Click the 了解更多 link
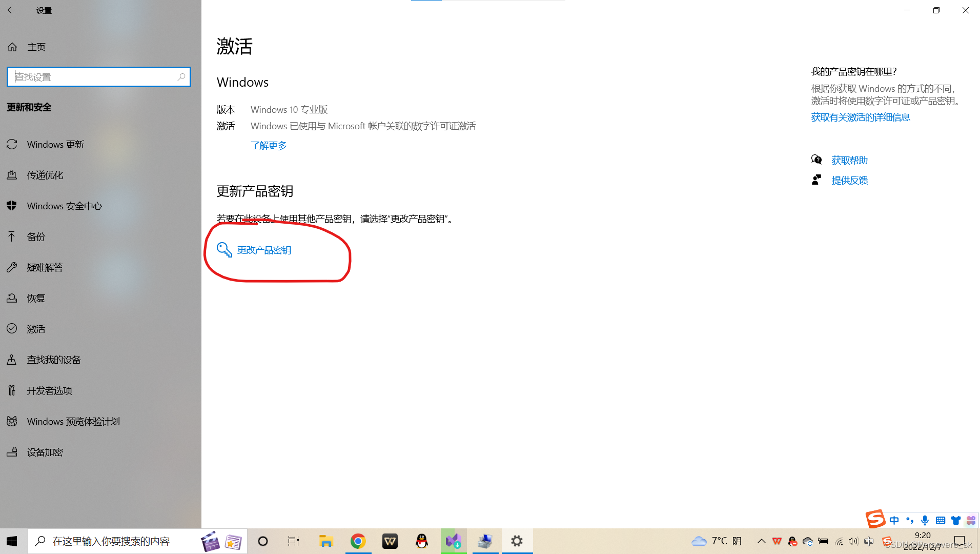 coord(269,145)
